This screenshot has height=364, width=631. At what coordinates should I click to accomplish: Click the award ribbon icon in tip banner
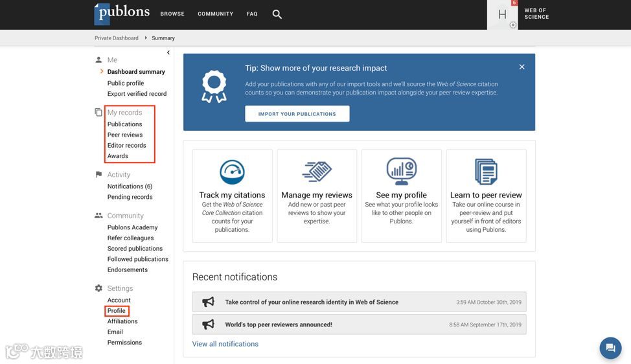[214, 87]
